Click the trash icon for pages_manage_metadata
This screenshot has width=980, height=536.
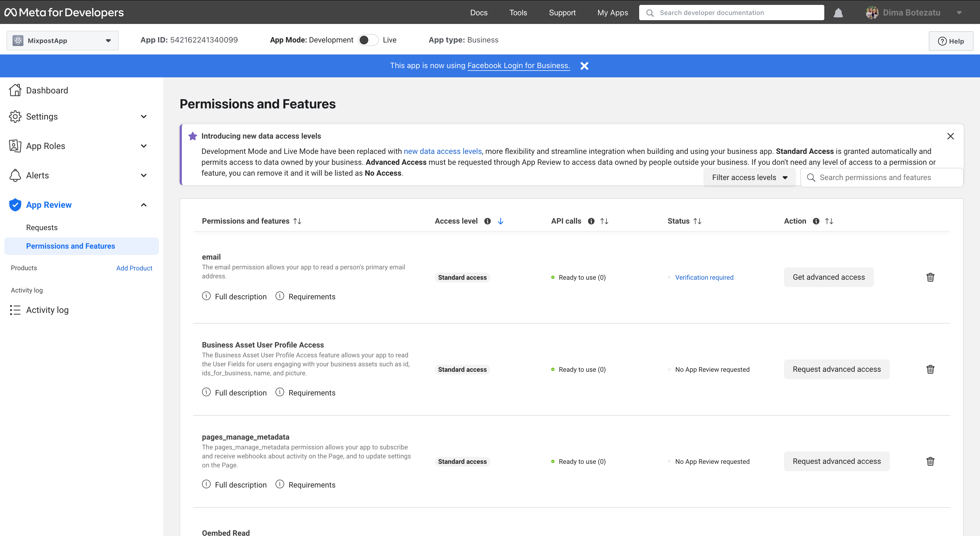[x=930, y=461]
